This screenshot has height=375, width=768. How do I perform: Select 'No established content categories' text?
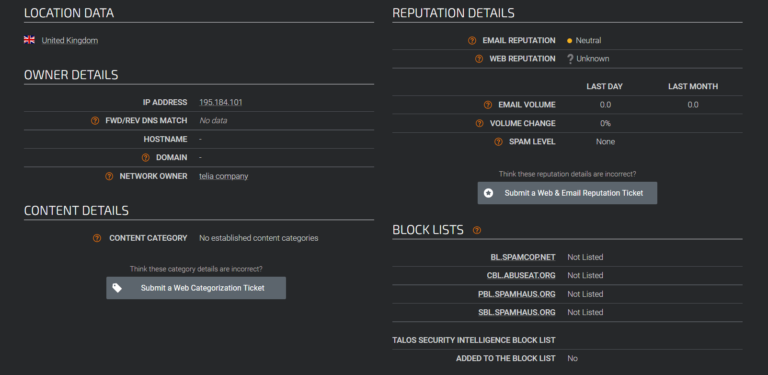tap(259, 238)
